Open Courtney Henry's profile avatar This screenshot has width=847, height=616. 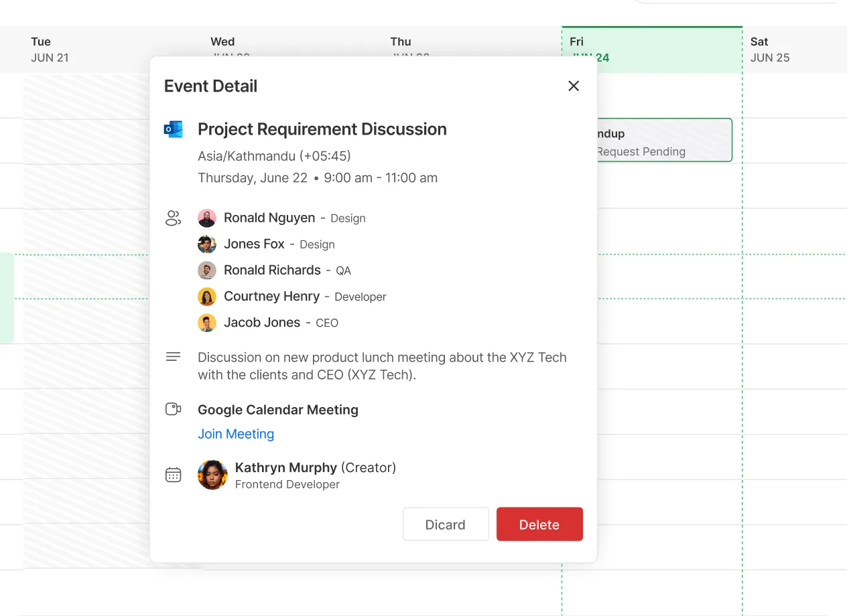[x=207, y=296]
